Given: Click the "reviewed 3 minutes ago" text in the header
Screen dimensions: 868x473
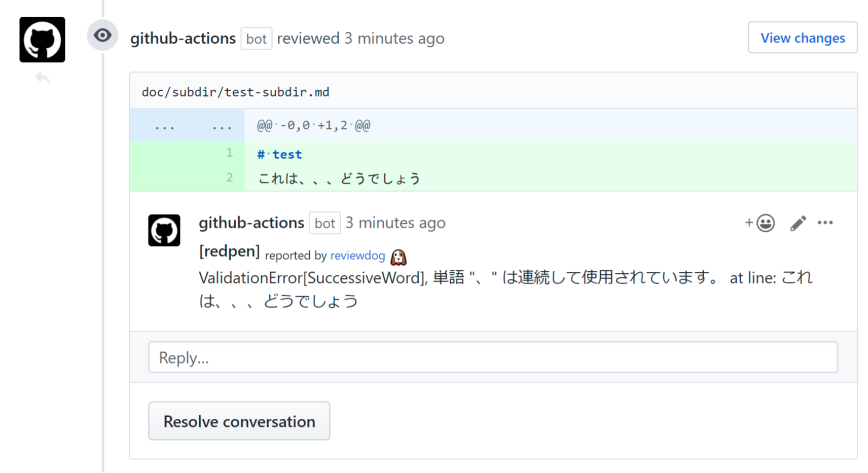Looking at the screenshot, I should pos(360,39).
